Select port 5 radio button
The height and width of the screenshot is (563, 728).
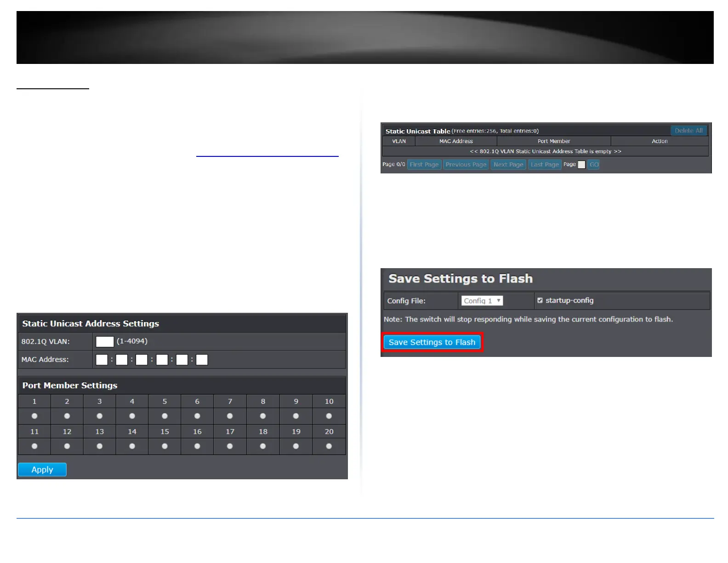click(165, 416)
